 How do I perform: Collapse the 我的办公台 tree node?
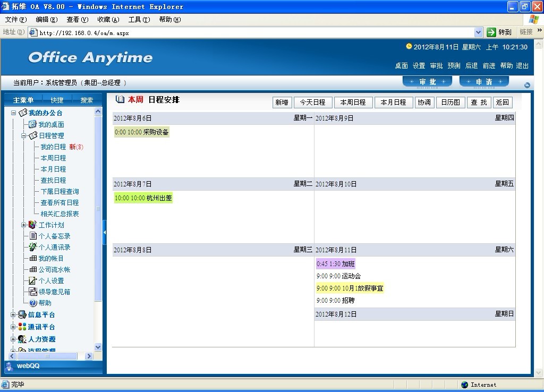(14, 113)
